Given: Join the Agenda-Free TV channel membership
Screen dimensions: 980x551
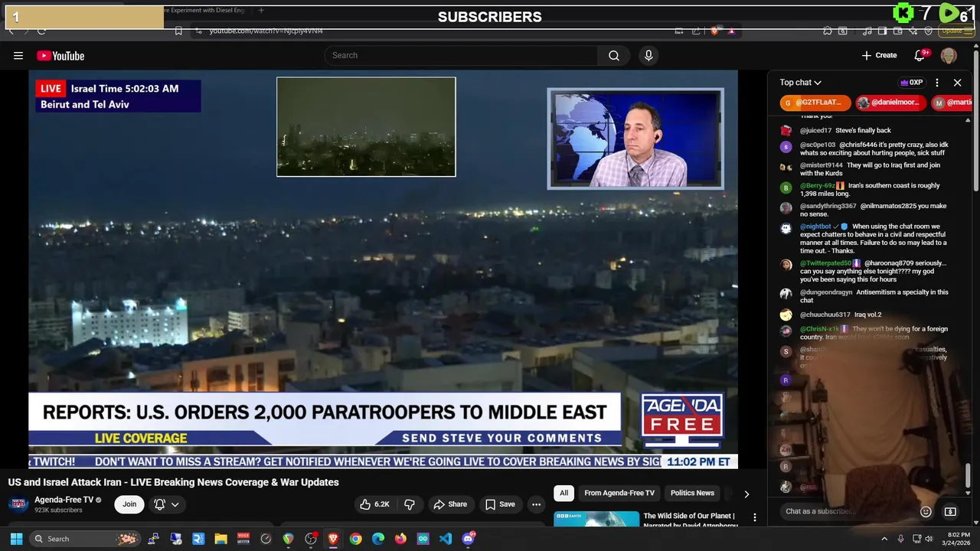Looking at the screenshot, I should coord(129,504).
